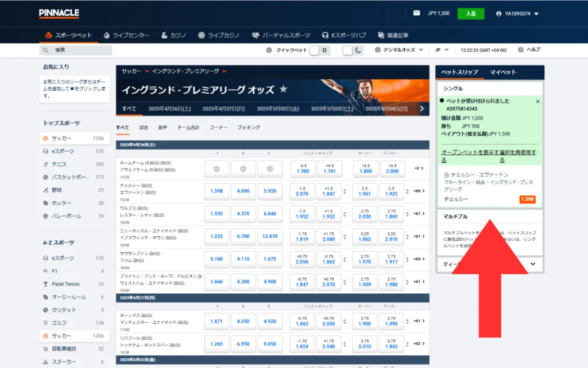Open the account YA1895074 dropdown
This screenshot has width=588, height=368.
click(x=517, y=14)
